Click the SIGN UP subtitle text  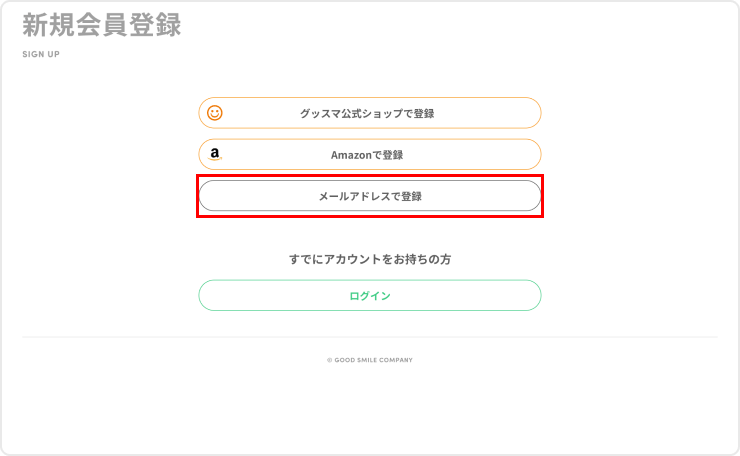click(x=41, y=54)
